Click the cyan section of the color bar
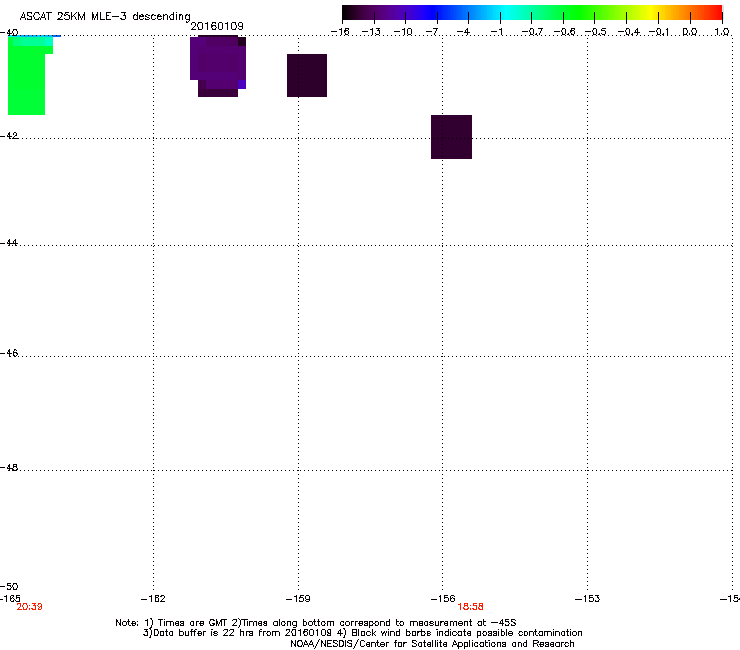 505,13
